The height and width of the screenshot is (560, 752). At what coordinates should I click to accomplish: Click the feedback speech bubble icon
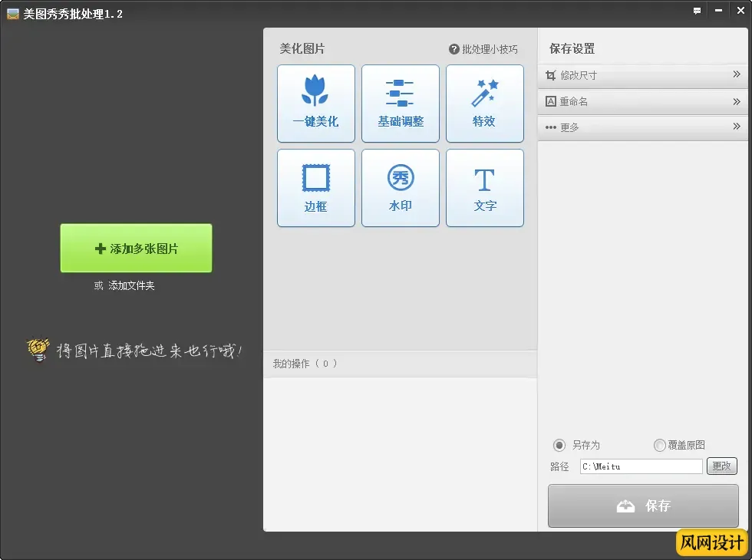point(697,12)
